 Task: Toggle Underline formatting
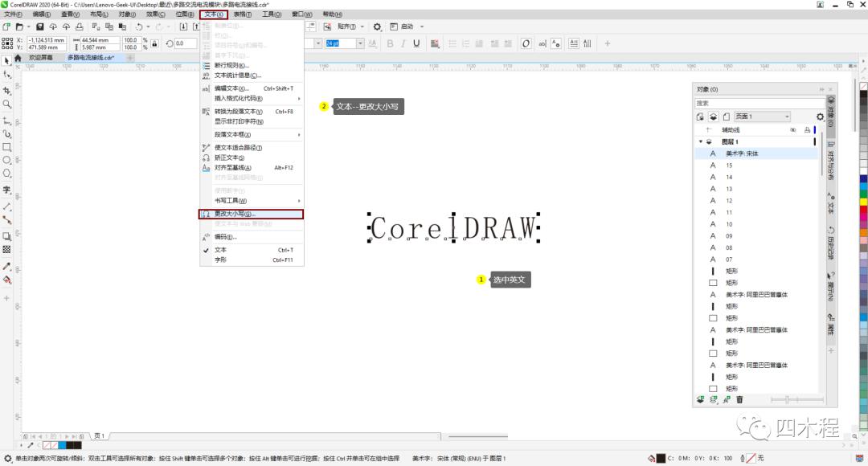click(x=416, y=43)
